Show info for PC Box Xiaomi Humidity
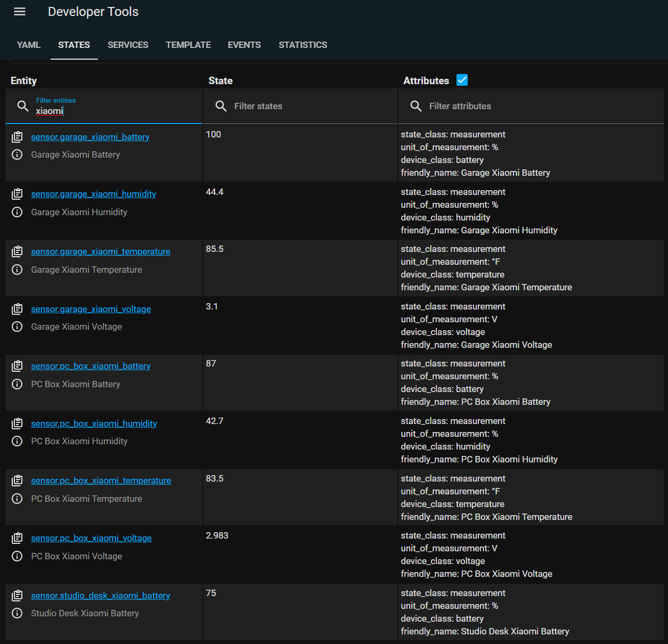Screen dimensions: 668x644 (17, 441)
